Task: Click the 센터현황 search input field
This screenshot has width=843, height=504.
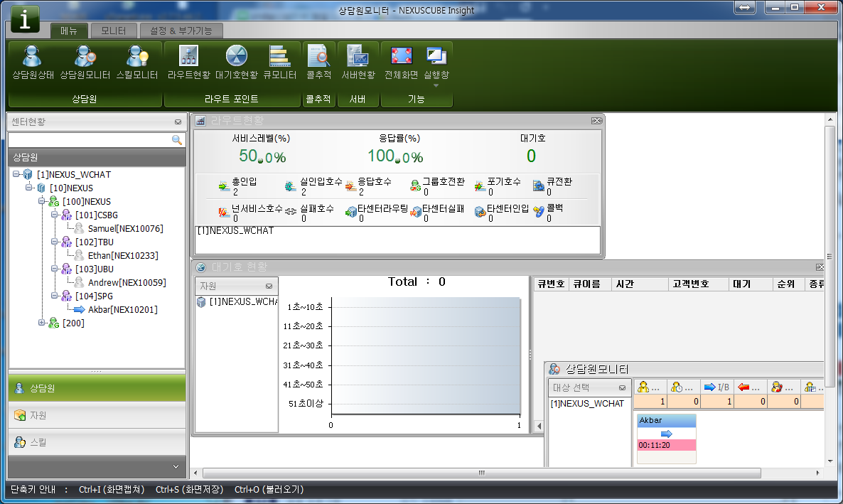Action: pyautogui.click(x=90, y=140)
